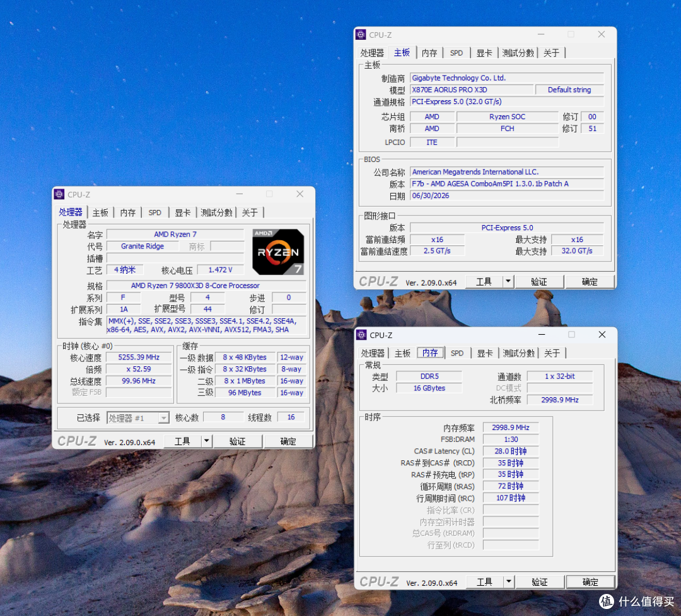The width and height of the screenshot is (681, 616).
Task: Click the CPU-Z app icon in memory window title bar
Action: (x=361, y=335)
